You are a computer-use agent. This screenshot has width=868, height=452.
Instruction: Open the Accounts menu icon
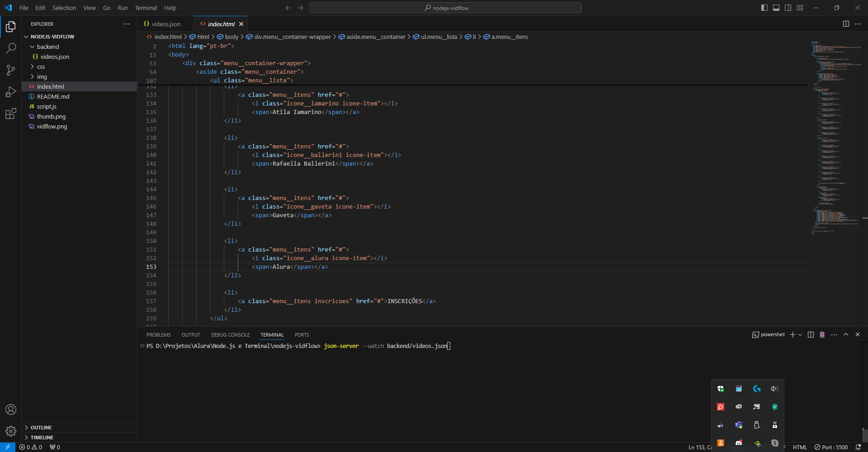point(11,409)
